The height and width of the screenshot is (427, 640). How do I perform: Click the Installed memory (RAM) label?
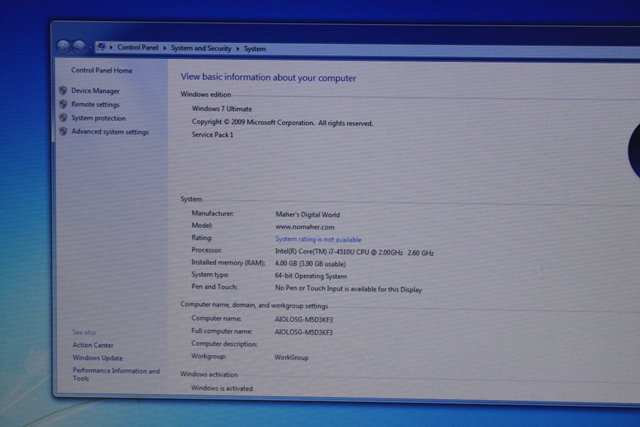(228, 262)
